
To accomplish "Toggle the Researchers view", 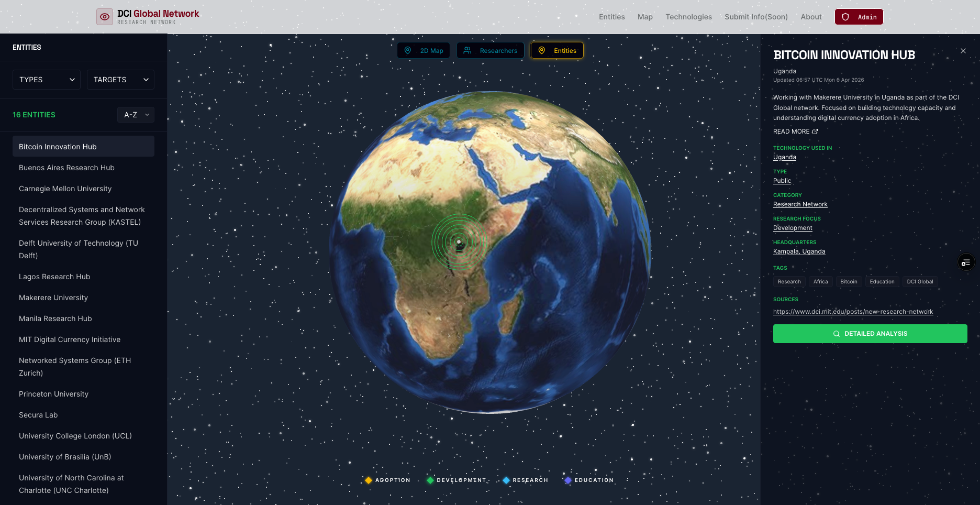I will (491, 51).
